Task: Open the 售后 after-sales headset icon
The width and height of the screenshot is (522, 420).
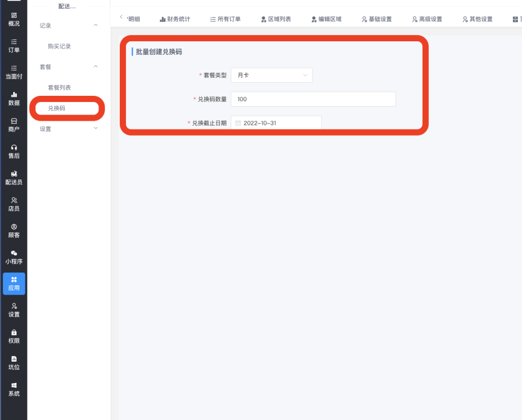Action: pos(14,152)
